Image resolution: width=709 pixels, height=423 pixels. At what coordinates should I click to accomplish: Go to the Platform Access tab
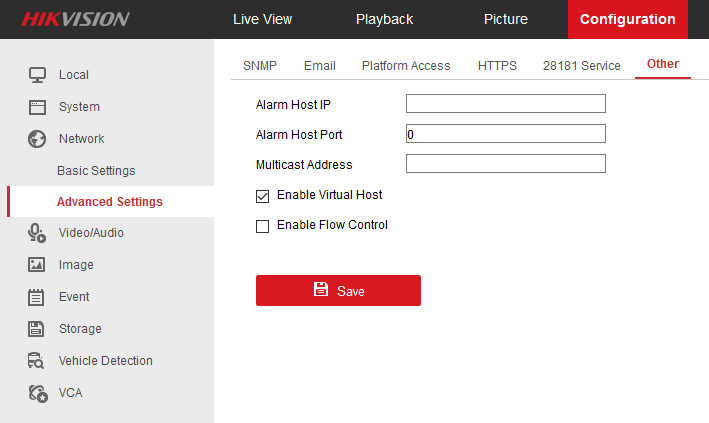pyautogui.click(x=406, y=66)
